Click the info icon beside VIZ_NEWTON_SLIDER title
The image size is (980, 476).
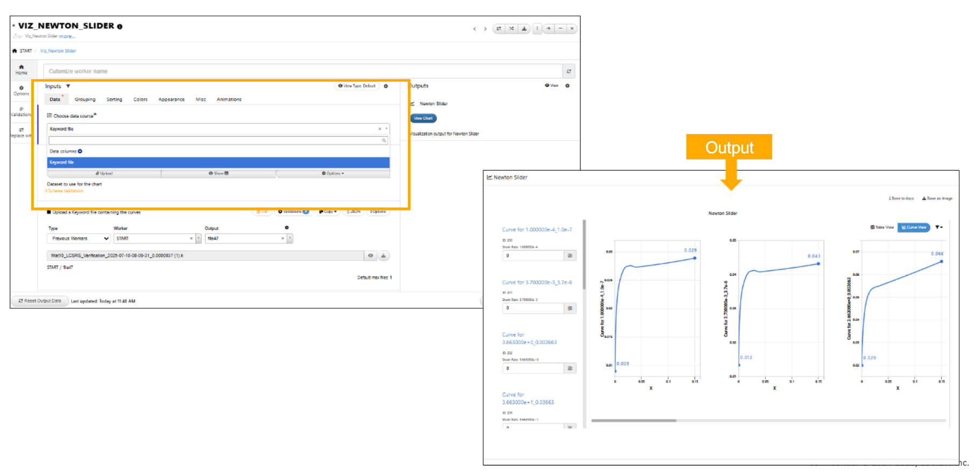click(120, 26)
